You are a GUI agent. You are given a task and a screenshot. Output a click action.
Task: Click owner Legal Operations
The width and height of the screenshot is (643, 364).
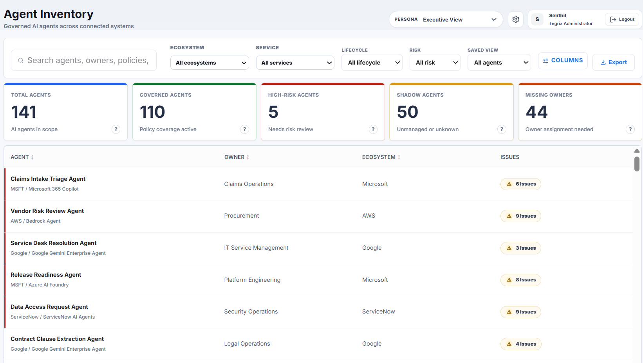click(247, 344)
